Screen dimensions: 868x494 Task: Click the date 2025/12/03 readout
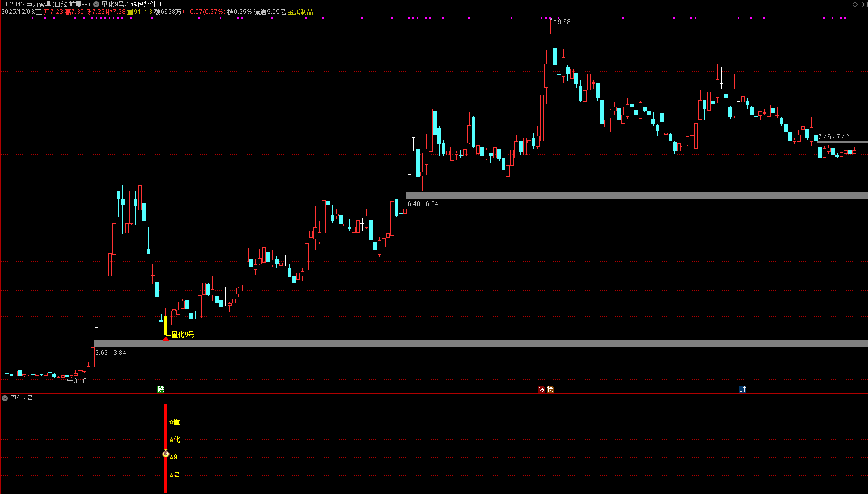21,12
